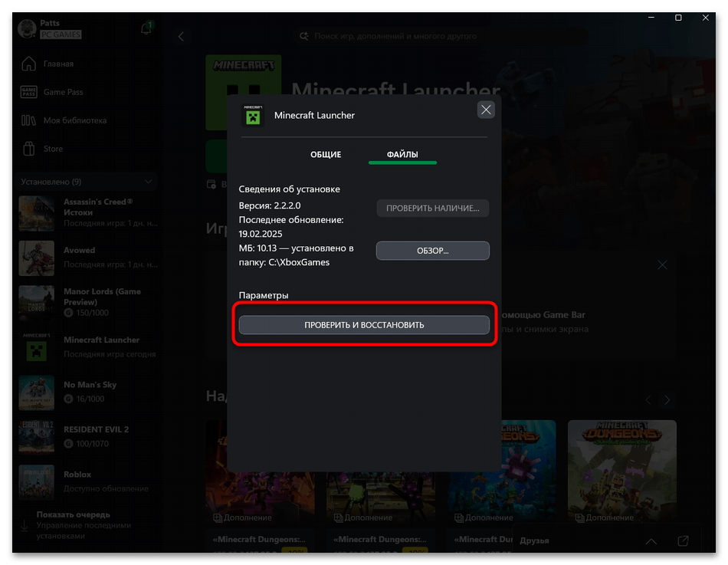Click the Версия: 2.2.2.0 text
Image resolution: width=728 pixels, height=565 pixels.
pyautogui.click(x=270, y=205)
